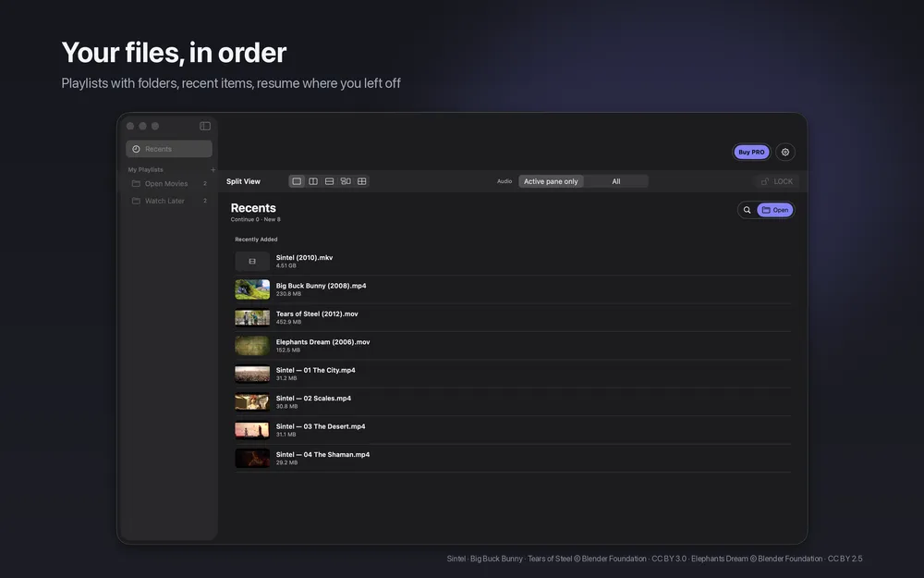Screen dimensions: 924x578
Task: Select Big Buck Bunny (2008).mp4 title
Action: (x=322, y=286)
